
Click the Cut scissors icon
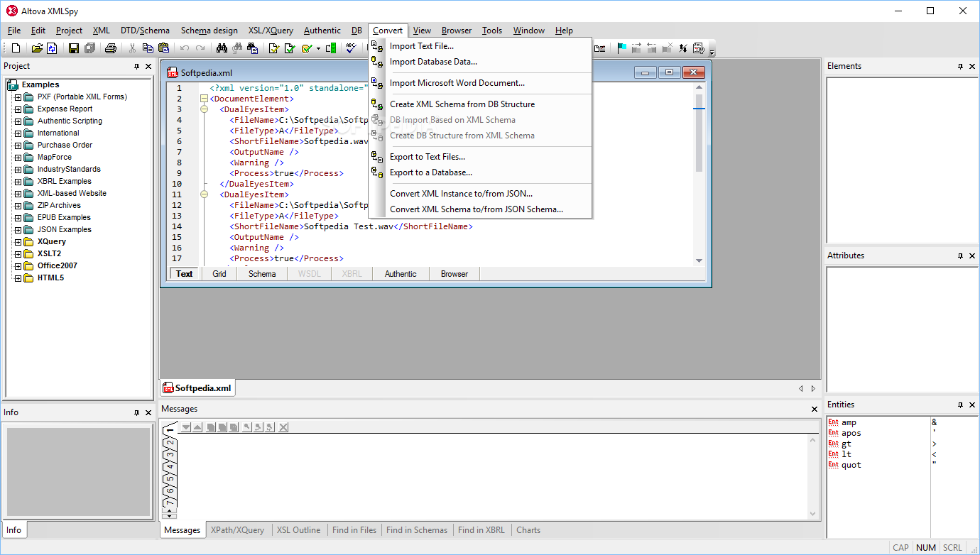click(132, 48)
